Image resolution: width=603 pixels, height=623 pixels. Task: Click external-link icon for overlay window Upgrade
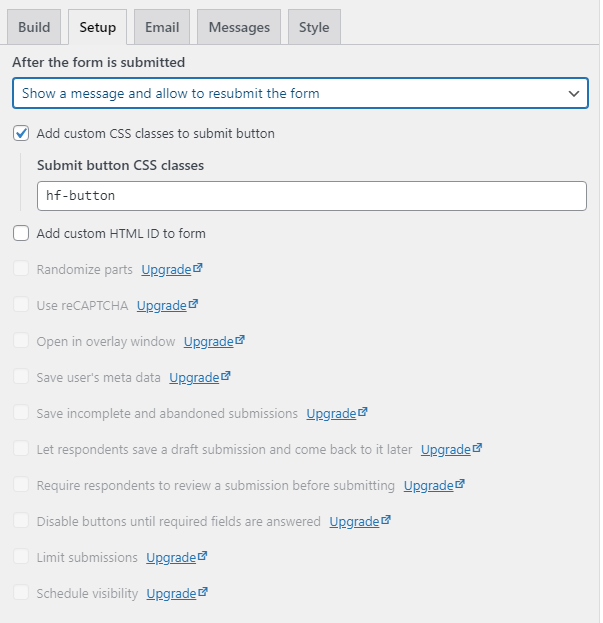[240, 341]
